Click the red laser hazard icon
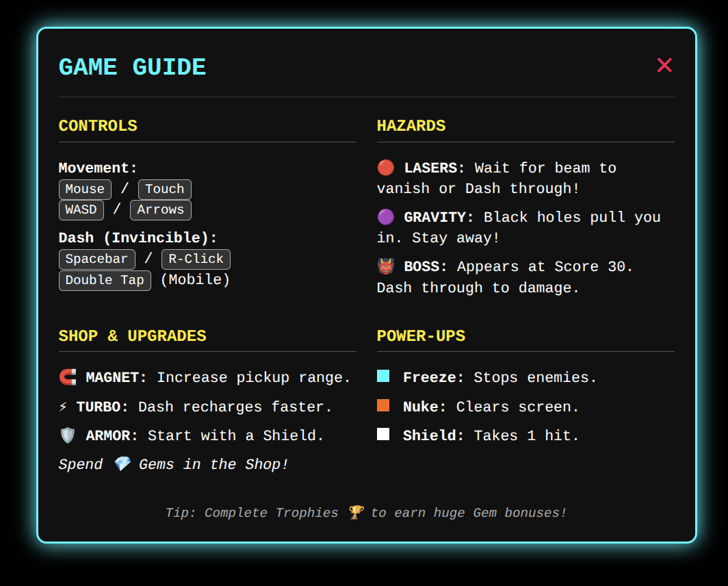Screen dimensions: 728x586 386,168
